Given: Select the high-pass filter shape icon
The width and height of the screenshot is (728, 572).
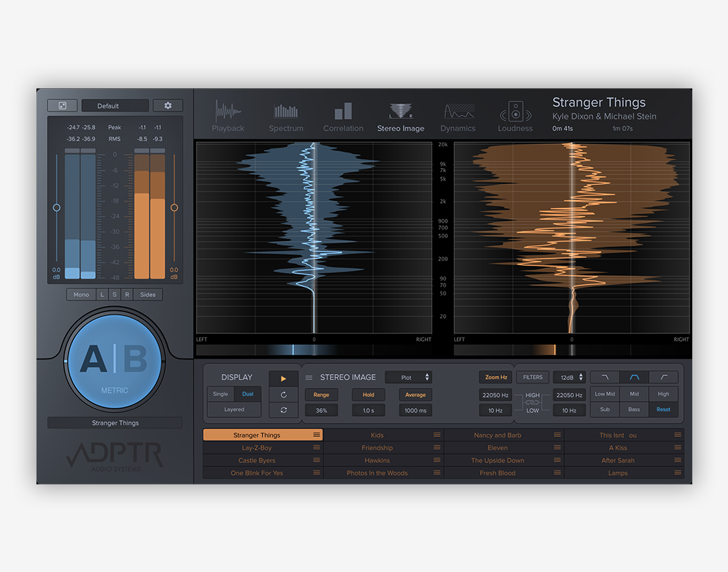Looking at the screenshot, I should 664,377.
